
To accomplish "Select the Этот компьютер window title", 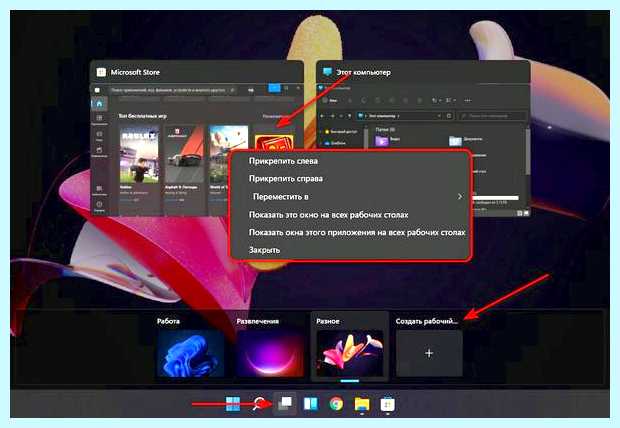I will (x=363, y=72).
